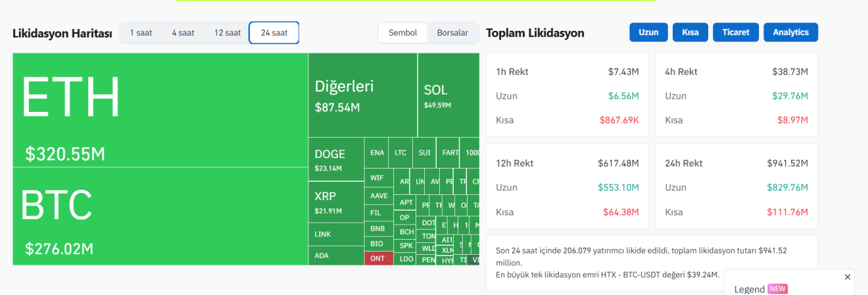Choose the 12 saat timeframe tab
This screenshot has width=868, height=295.
click(228, 33)
